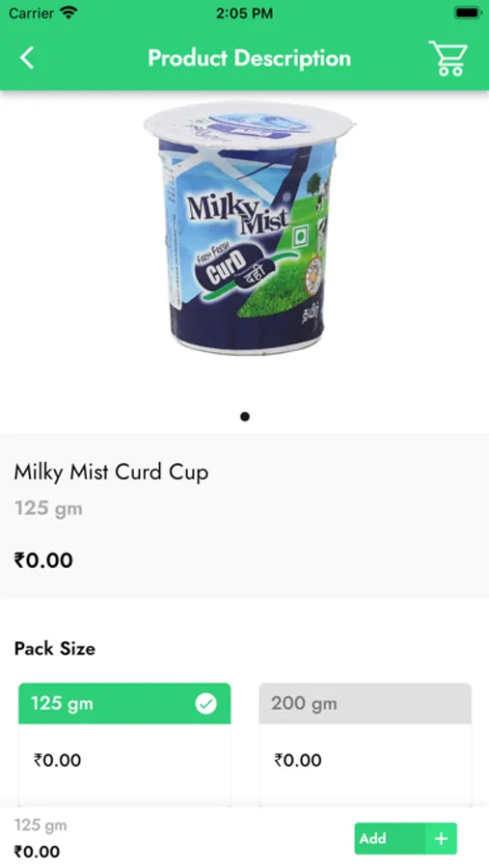The height and width of the screenshot is (868, 489).
Task: Click the Pack Size heading
Action: click(55, 648)
